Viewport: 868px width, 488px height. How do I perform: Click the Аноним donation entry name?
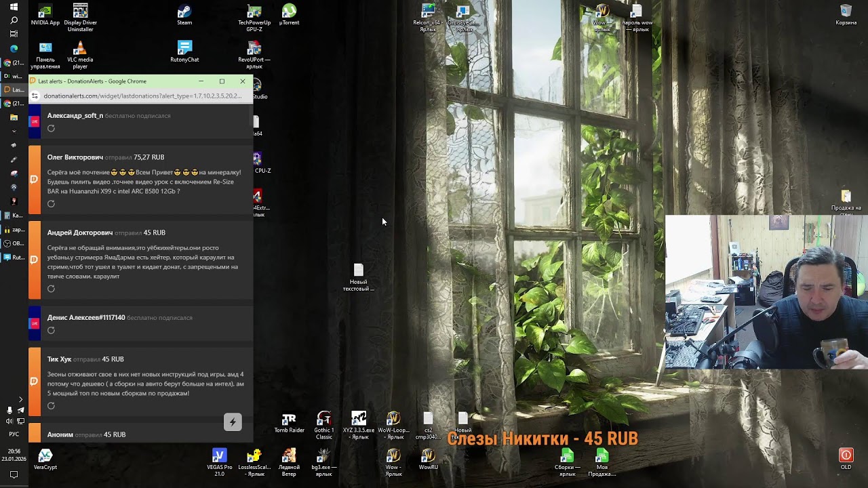(60, 434)
